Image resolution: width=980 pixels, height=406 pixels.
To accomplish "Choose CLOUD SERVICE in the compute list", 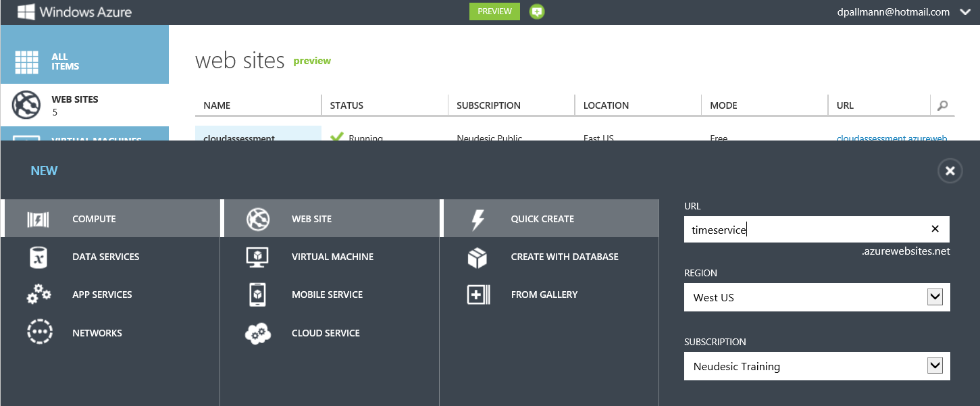I will [x=330, y=333].
